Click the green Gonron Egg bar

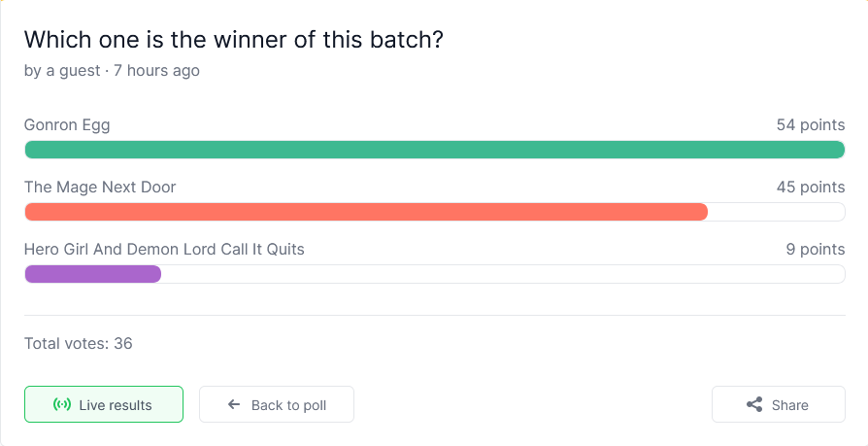tap(435, 150)
